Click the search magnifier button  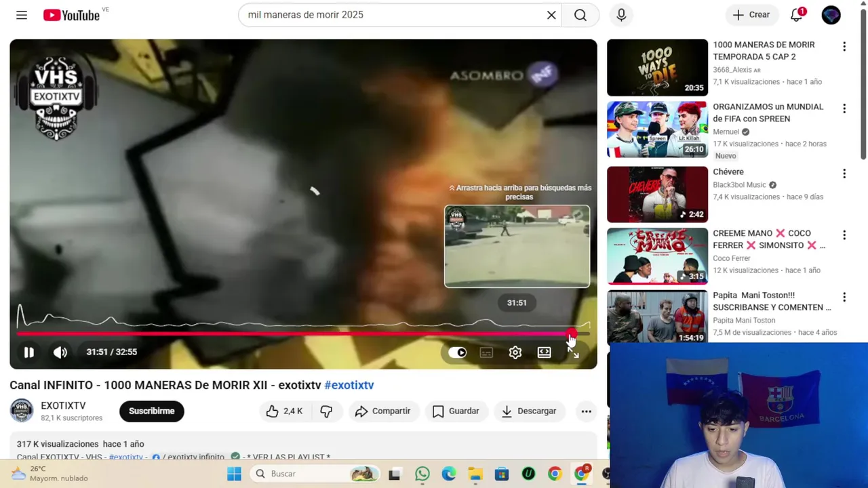pyautogui.click(x=580, y=15)
